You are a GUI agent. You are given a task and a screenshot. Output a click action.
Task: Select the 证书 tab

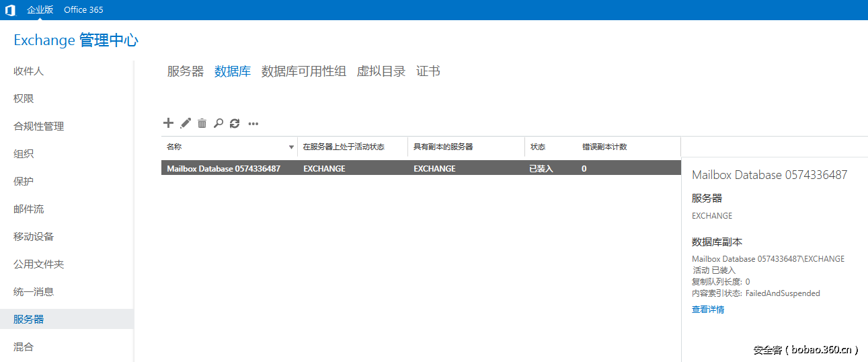428,71
